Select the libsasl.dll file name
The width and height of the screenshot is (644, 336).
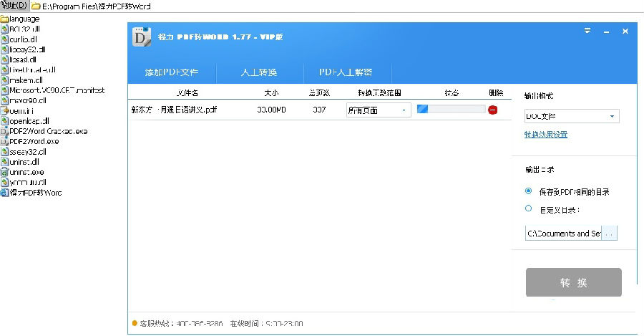(23, 59)
